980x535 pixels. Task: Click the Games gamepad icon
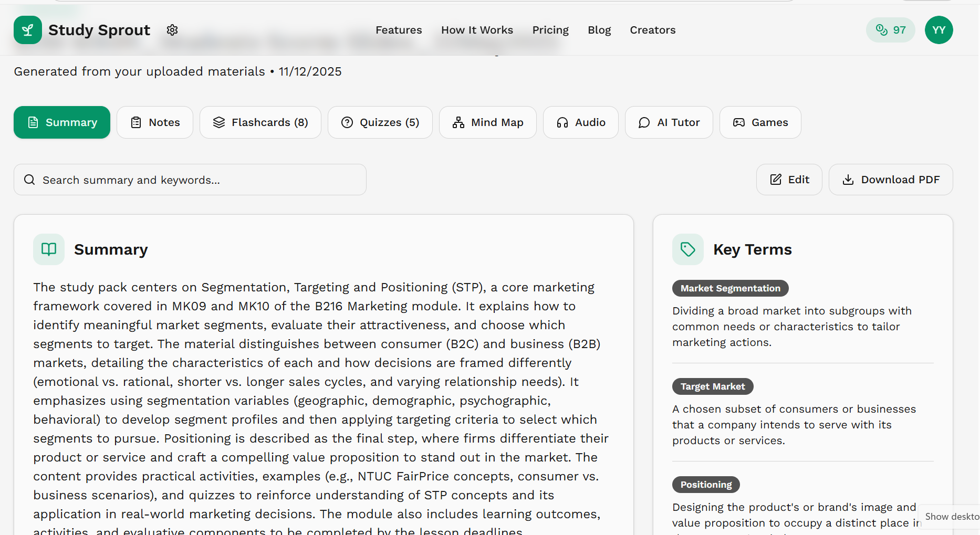[x=738, y=122]
